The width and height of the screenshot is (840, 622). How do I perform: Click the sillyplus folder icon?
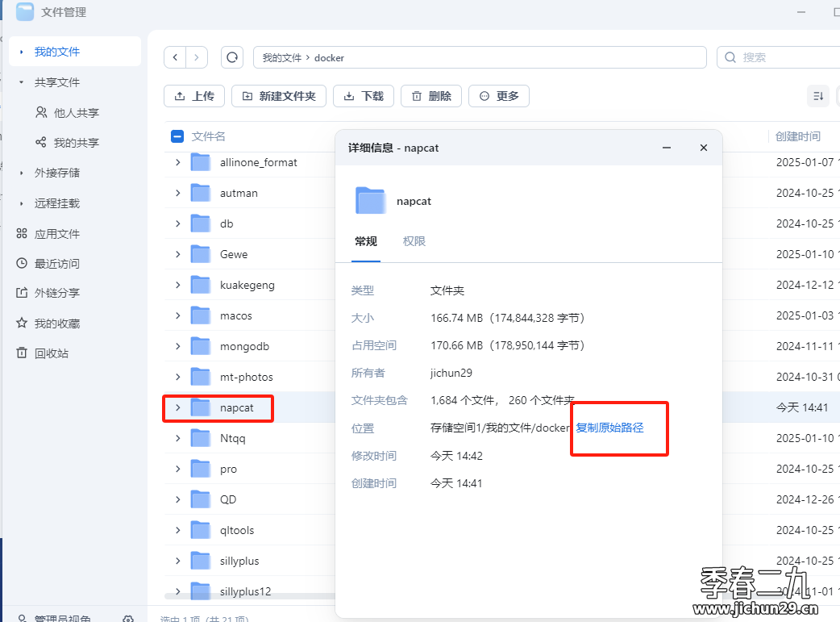click(x=201, y=561)
